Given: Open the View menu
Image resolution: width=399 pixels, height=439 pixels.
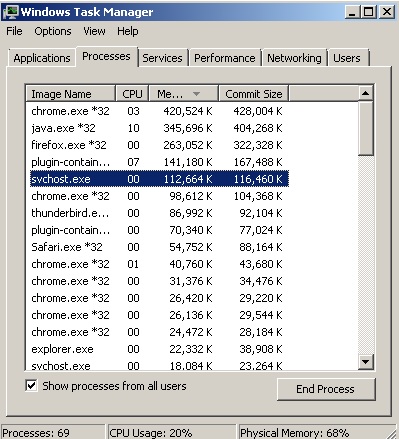Looking at the screenshot, I should click(94, 31).
